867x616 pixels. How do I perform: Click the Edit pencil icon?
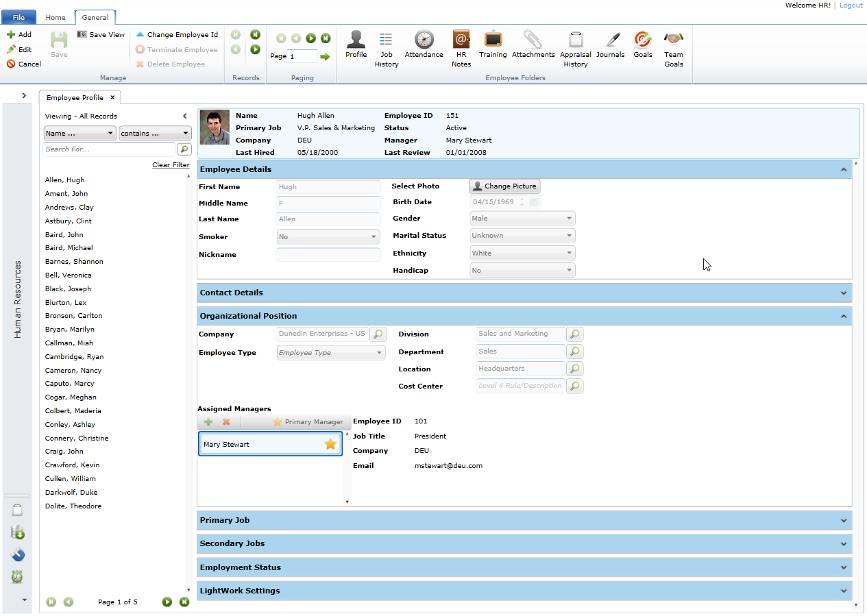[x=11, y=49]
